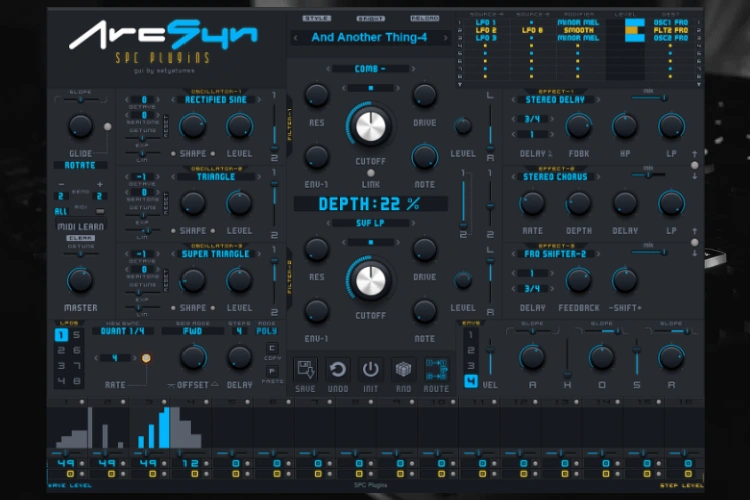Screen dimensions: 750x500
Task: Open the Frq Shifter-2 effect selector
Action: (555, 254)
